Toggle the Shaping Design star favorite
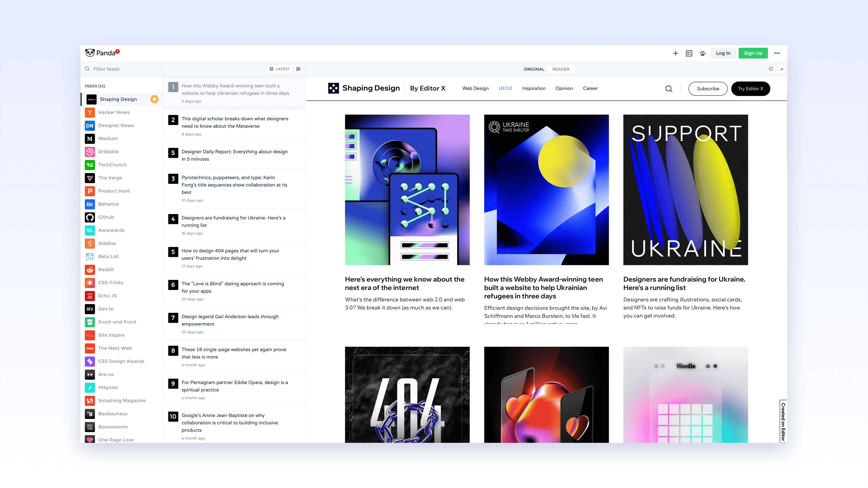Viewport: 868px width, 488px height. (154, 99)
